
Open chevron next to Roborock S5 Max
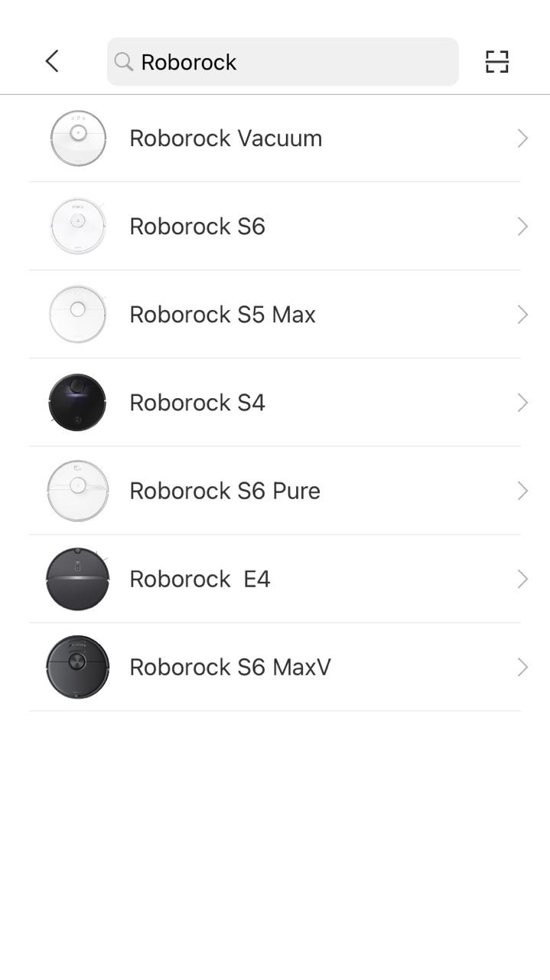[x=522, y=315]
